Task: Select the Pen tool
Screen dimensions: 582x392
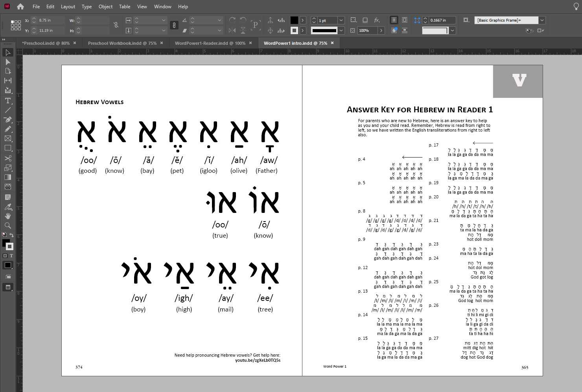Action: [8, 119]
